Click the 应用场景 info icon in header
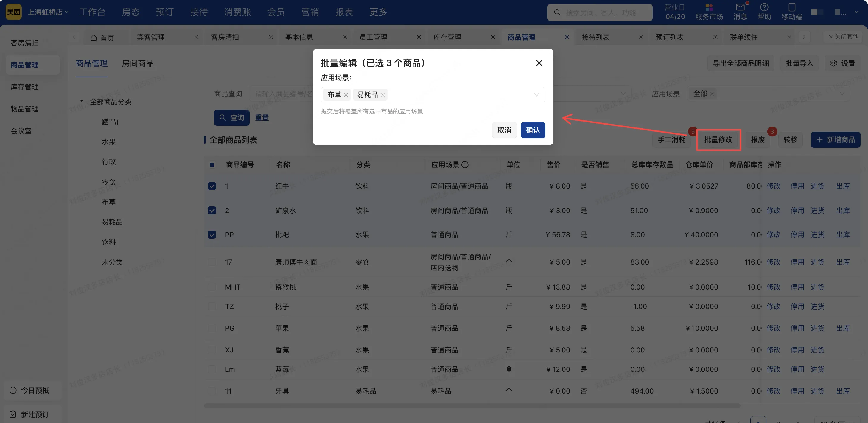The width and height of the screenshot is (868, 423). pyautogui.click(x=465, y=165)
